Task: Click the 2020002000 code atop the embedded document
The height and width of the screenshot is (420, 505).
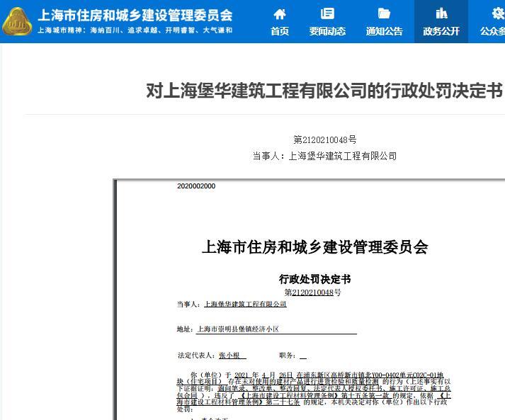Action: coord(196,186)
